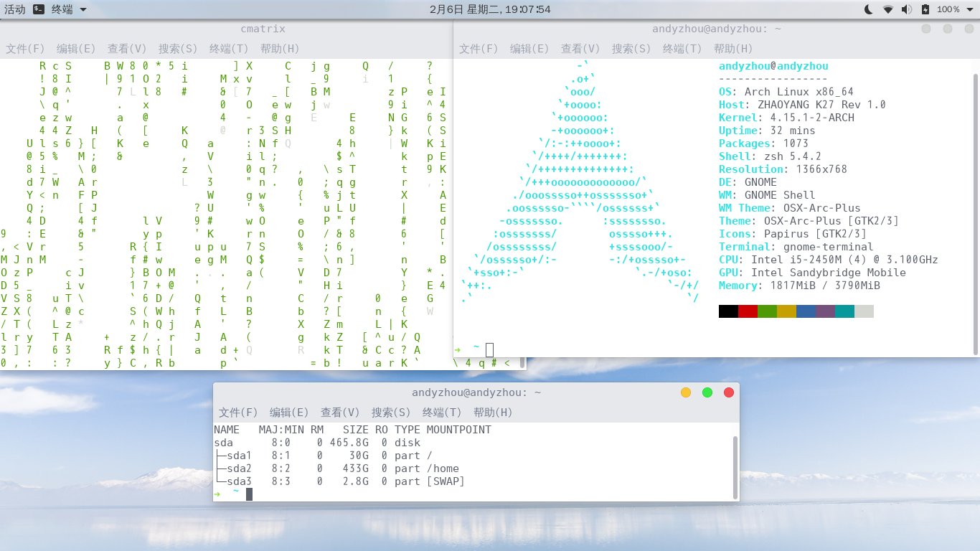
Task: Open 查看(V) menu in the lsblk terminal
Action: click(339, 413)
